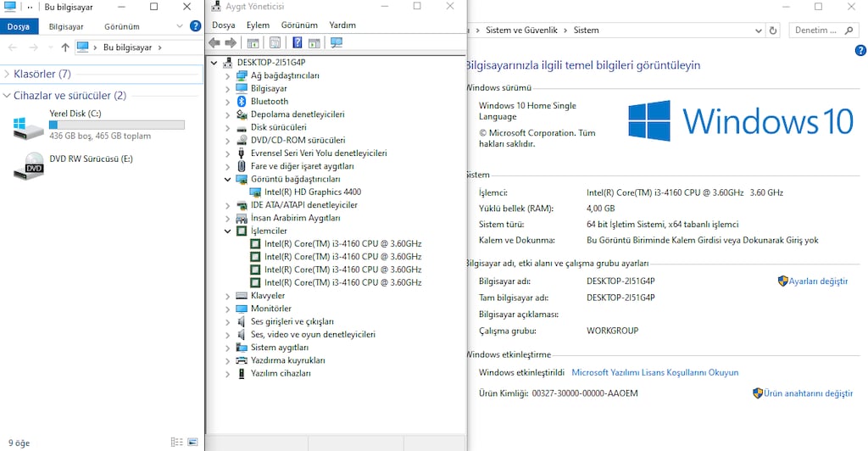Open Microsoft Yazılımı Lisans Koşullarını Okuyun link
This screenshot has width=868, height=451.
coord(655,372)
